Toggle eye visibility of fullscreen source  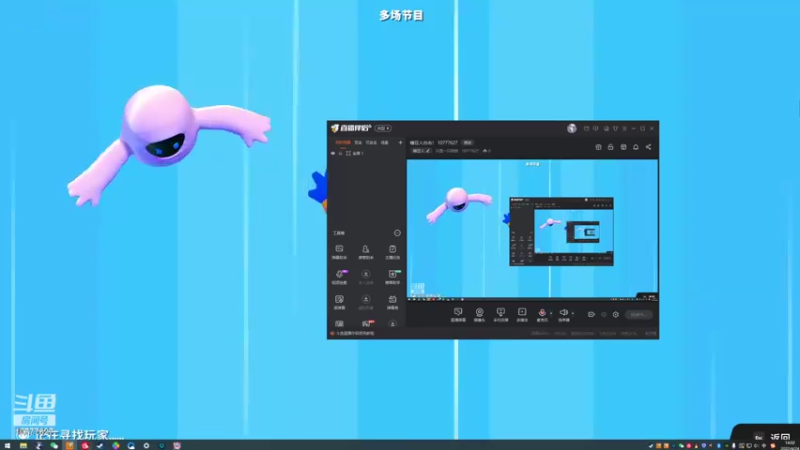333,153
